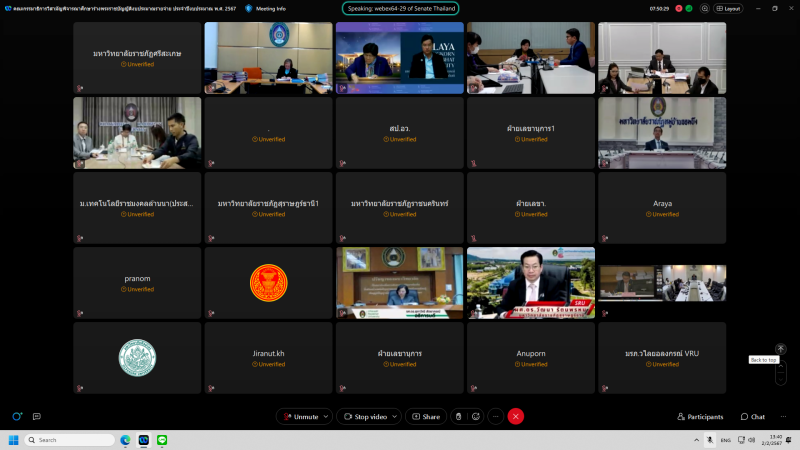Click the Webex Assistant icon at bottom left
This screenshot has height=450, width=800.
point(17,416)
